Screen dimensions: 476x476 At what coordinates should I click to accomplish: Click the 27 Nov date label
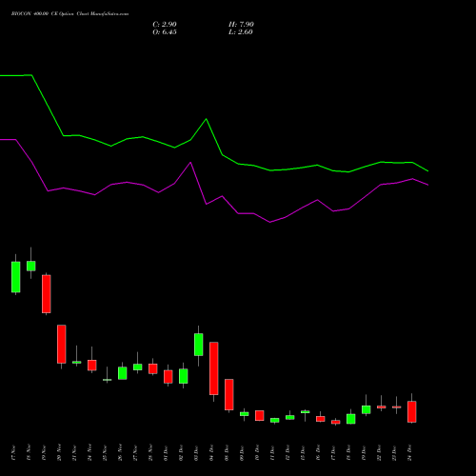135,453
